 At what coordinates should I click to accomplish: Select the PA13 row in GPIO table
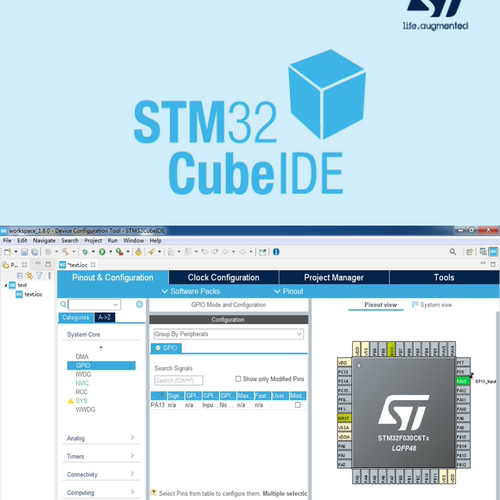(228, 405)
